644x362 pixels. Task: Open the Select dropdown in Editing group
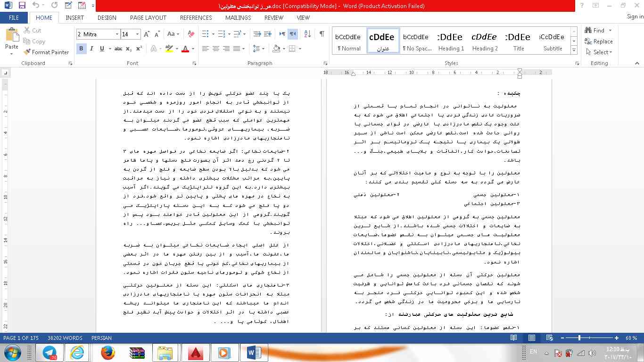click(599, 52)
